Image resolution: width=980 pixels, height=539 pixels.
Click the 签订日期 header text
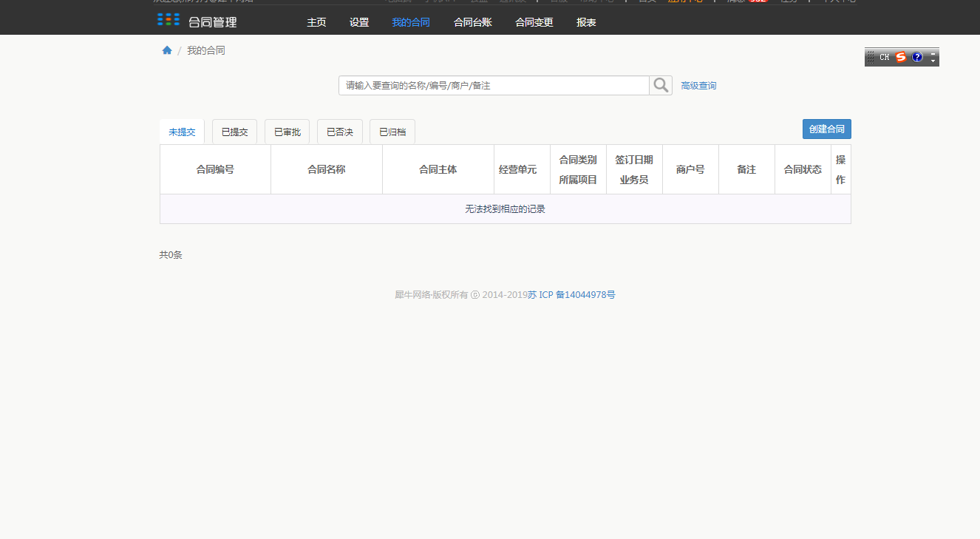(x=634, y=160)
